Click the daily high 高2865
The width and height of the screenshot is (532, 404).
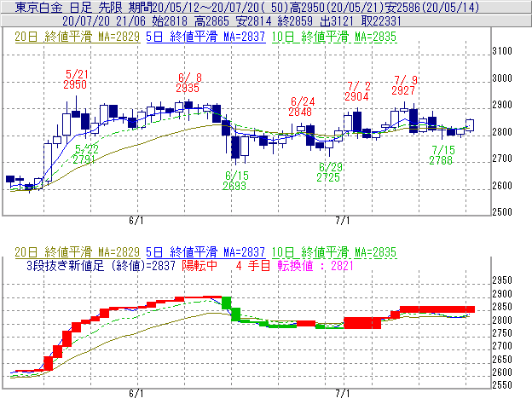pos(211,21)
